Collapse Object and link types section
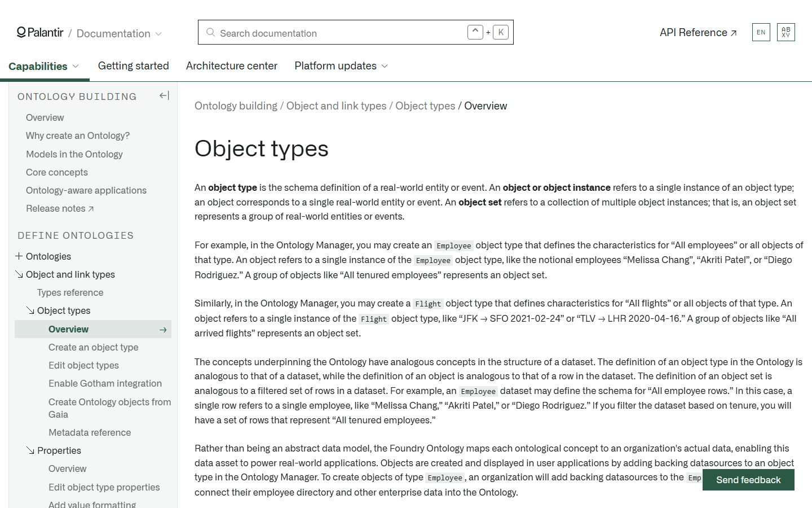Screen dimensions: 812x508 19,274
